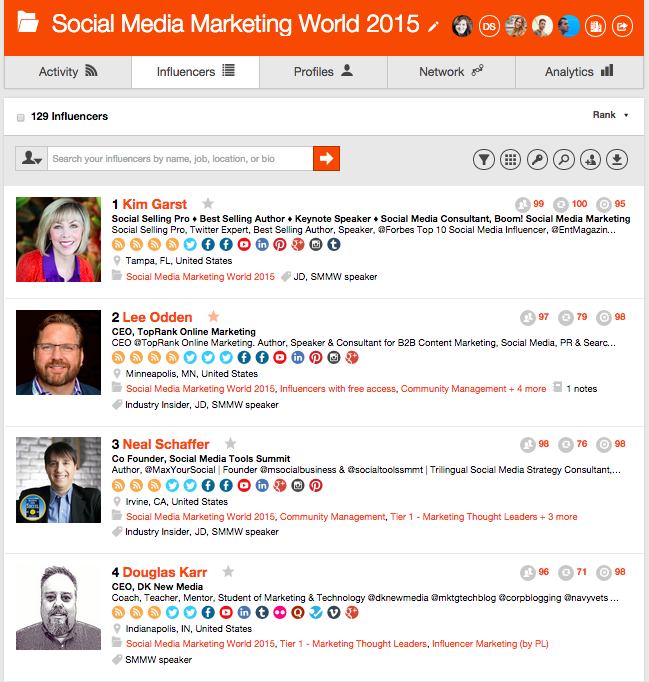Star Douglas Karr as favorite

[x=228, y=571]
